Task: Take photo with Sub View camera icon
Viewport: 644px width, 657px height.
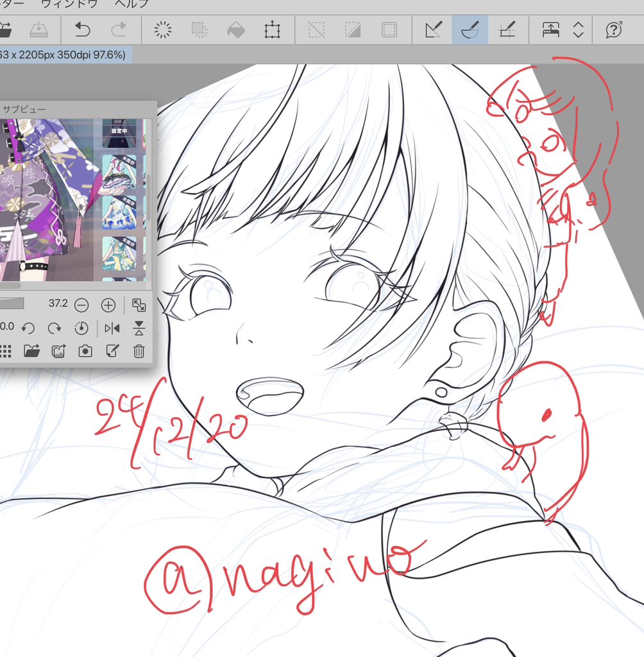Action: 85,351
